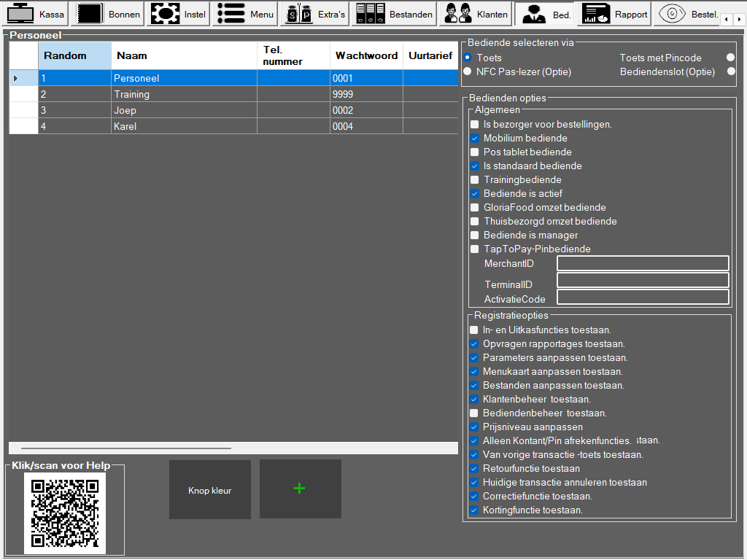Image resolution: width=747 pixels, height=560 pixels.
Task: Open the Instel settings gear tab
Action: click(x=179, y=14)
